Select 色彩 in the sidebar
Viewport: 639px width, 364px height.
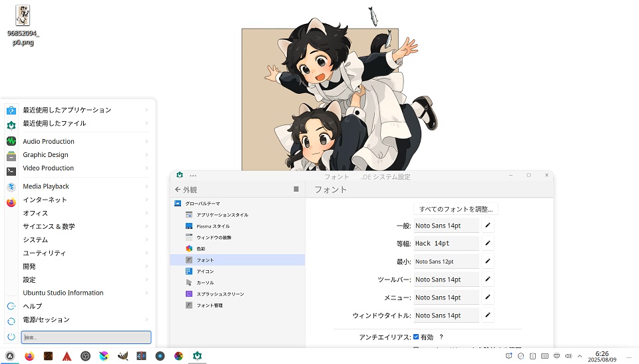pos(238,249)
